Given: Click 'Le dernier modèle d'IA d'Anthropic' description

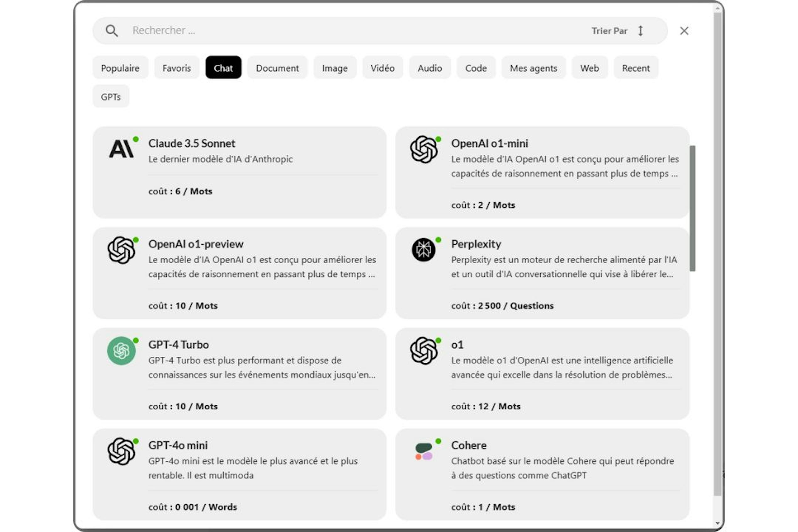Looking at the screenshot, I should coord(220,159).
